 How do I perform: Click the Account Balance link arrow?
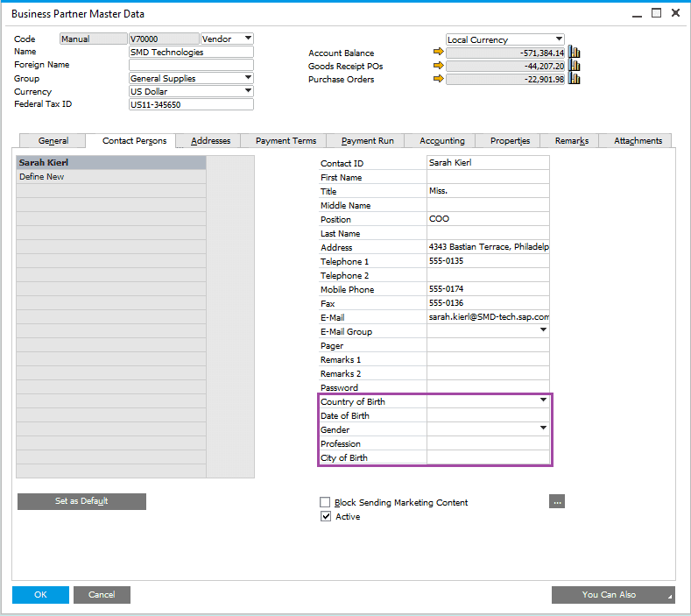439,53
